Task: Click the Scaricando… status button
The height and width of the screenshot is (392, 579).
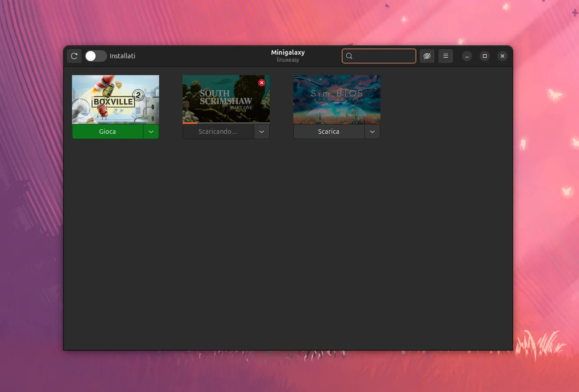Action: coord(218,132)
